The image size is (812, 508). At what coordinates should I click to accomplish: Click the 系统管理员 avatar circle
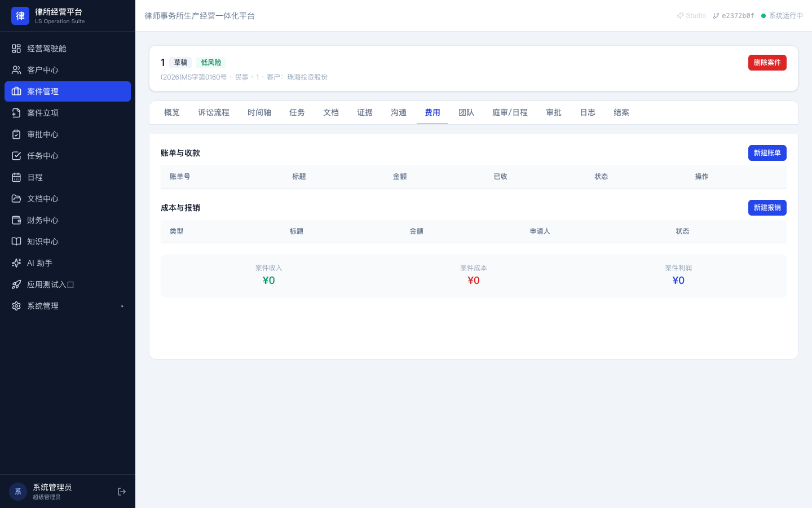18,492
